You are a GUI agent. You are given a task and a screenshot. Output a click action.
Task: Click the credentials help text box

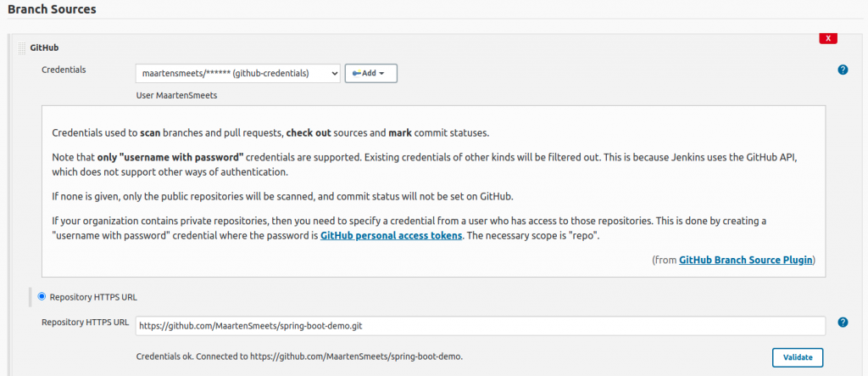pos(432,191)
